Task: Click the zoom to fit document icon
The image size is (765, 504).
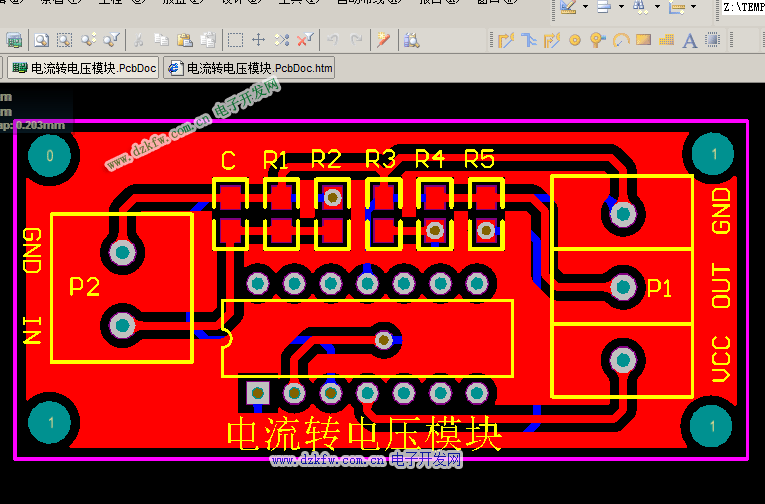Action: [41, 40]
